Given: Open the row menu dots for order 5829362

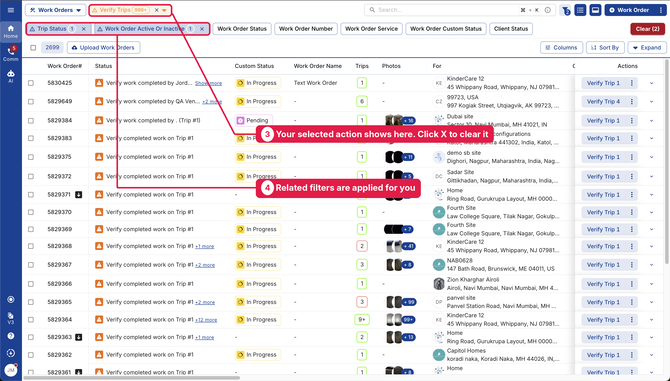Looking at the screenshot, I should (x=632, y=355).
